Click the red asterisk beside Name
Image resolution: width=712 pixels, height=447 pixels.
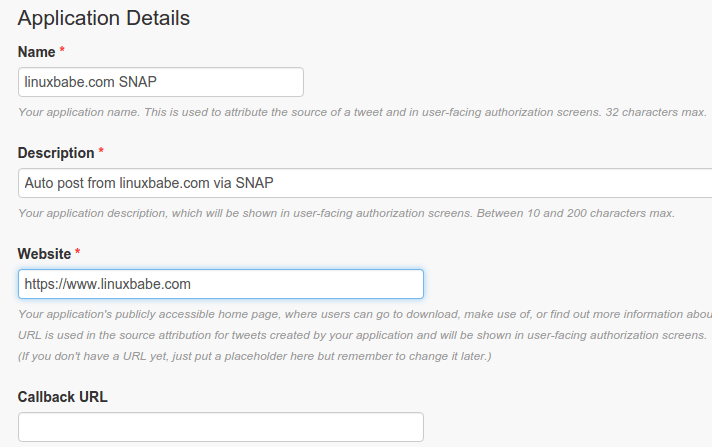[63, 51]
